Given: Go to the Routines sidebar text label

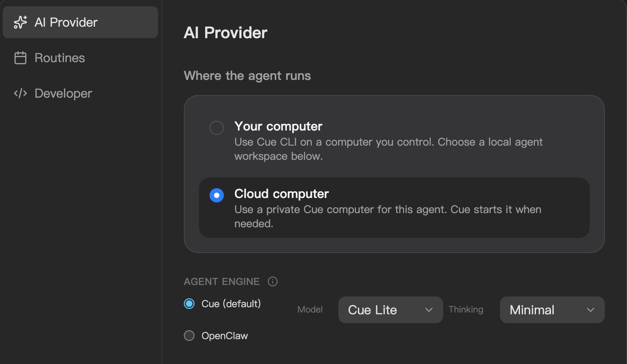Looking at the screenshot, I should (x=60, y=58).
